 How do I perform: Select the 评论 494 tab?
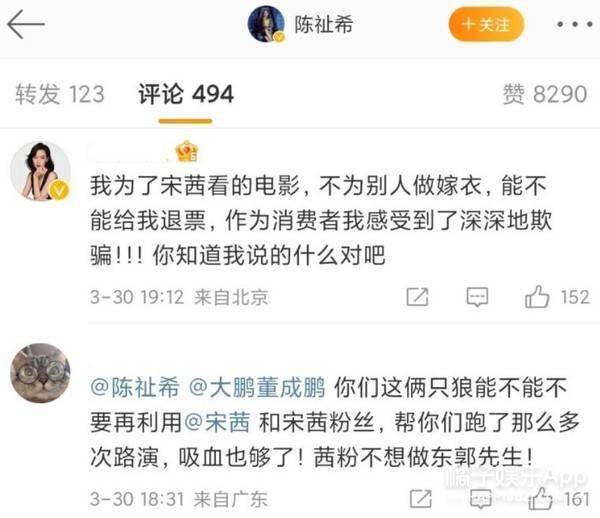[x=186, y=94]
